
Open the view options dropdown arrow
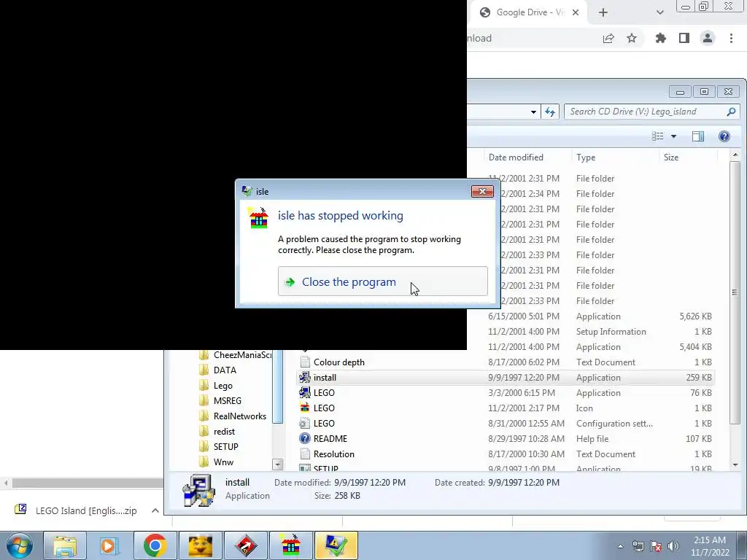click(x=673, y=136)
